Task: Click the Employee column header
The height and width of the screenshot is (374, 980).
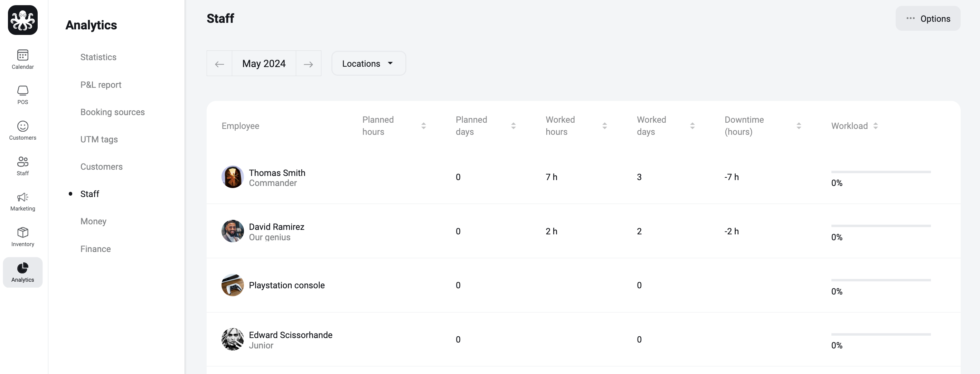Action: (241, 125)
